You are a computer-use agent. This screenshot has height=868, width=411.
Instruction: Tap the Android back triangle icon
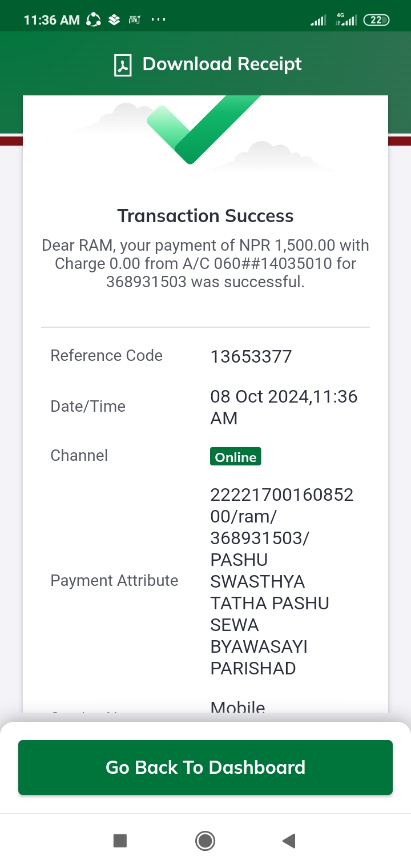289,841
